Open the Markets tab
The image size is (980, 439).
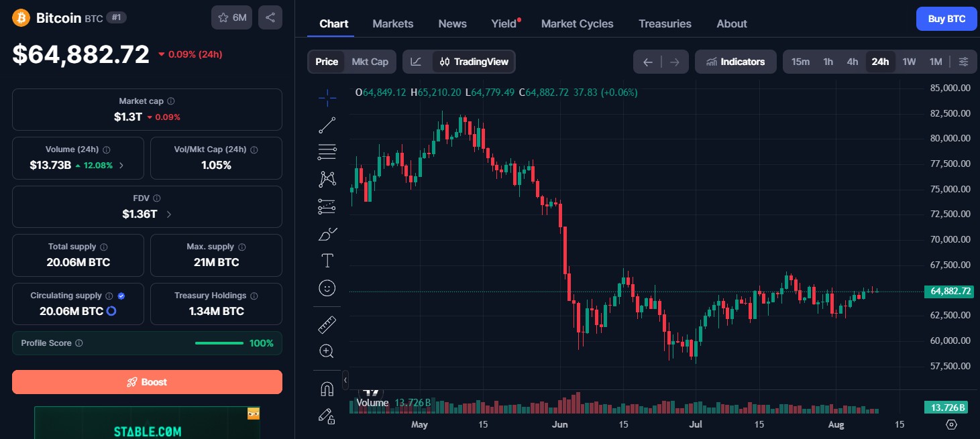coord(393,23)
